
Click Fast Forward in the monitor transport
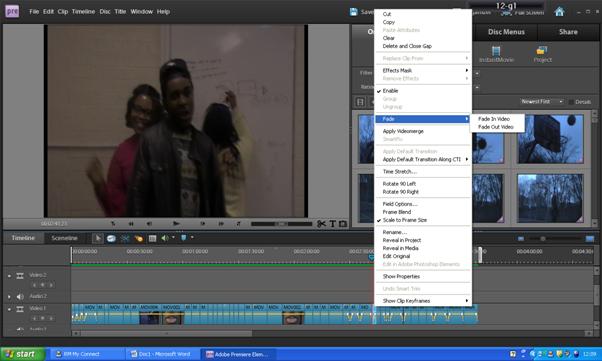tap(221, 224)
